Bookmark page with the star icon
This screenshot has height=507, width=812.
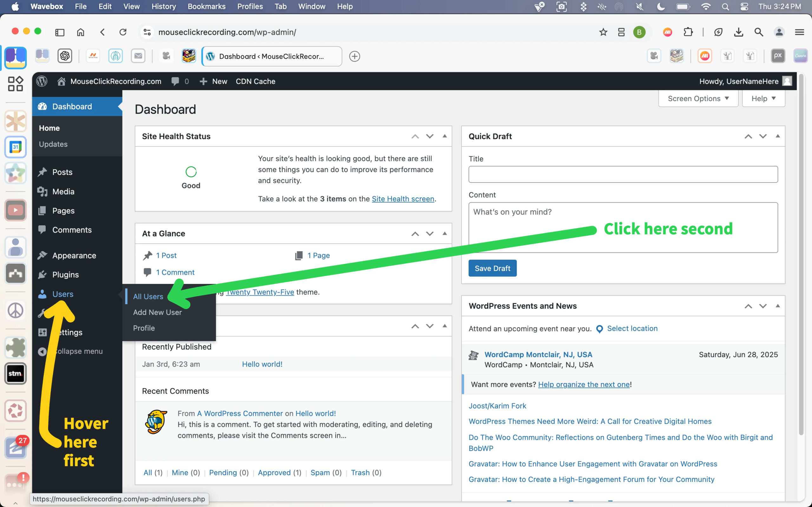coord(603,32)
